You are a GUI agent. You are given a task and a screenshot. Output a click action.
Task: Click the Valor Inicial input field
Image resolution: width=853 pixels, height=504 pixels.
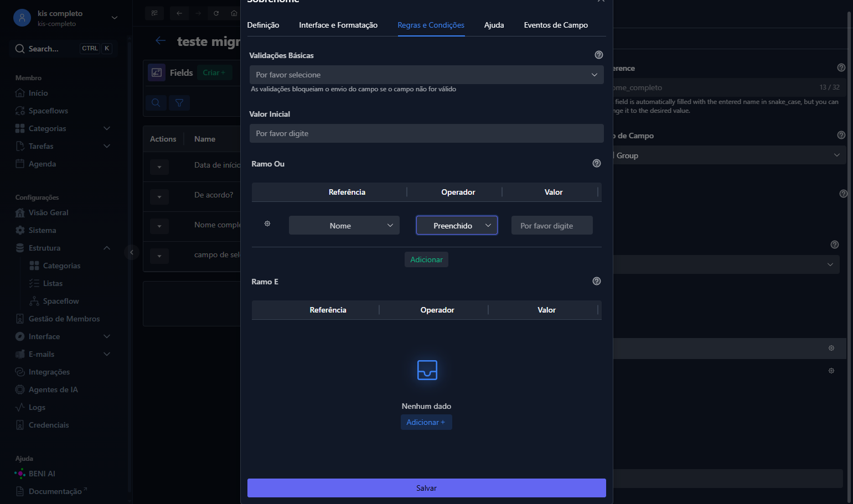426,133
